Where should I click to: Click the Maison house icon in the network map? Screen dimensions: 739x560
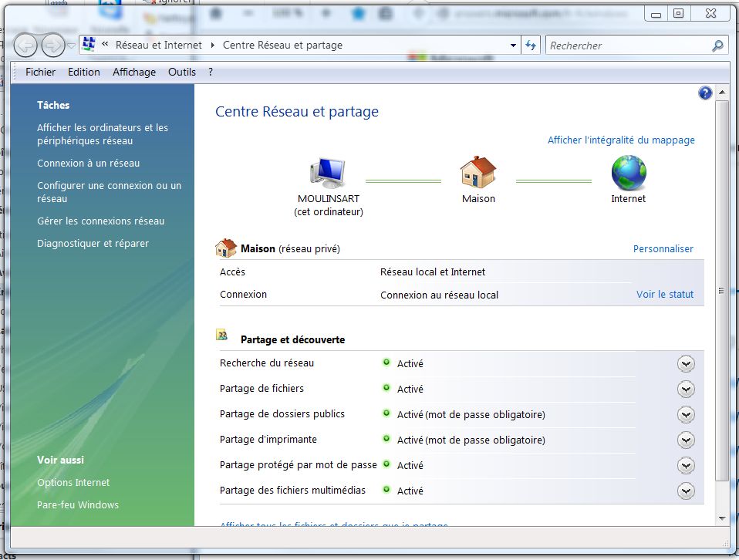click(x=477, y=173)
